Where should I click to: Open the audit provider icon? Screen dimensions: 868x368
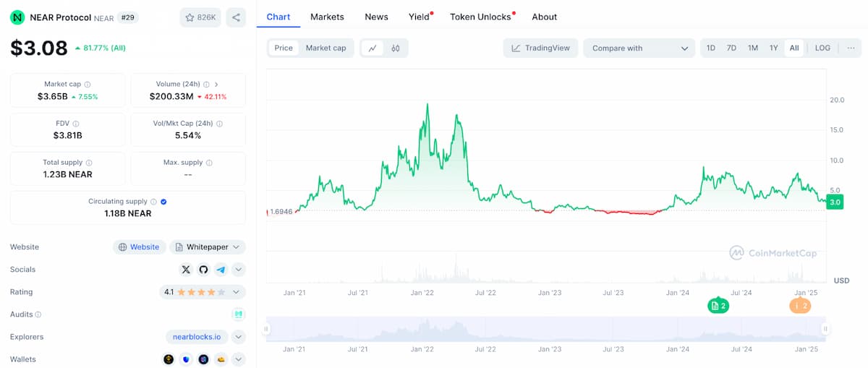238,314
